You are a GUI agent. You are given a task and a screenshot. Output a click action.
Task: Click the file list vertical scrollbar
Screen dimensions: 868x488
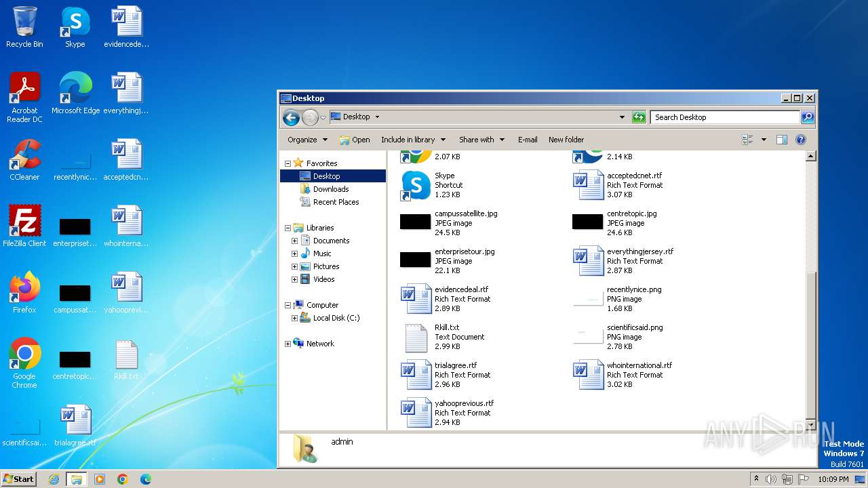(x=810, y=346)
